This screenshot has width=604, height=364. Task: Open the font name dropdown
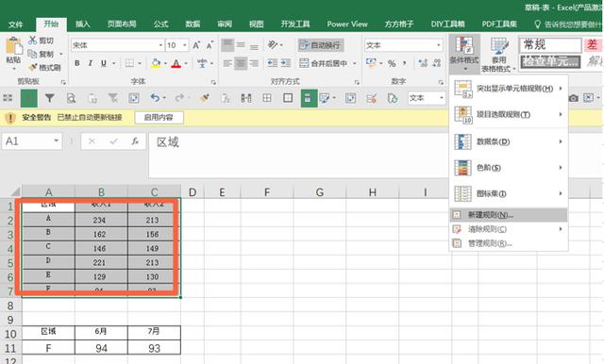coord(160,45)
